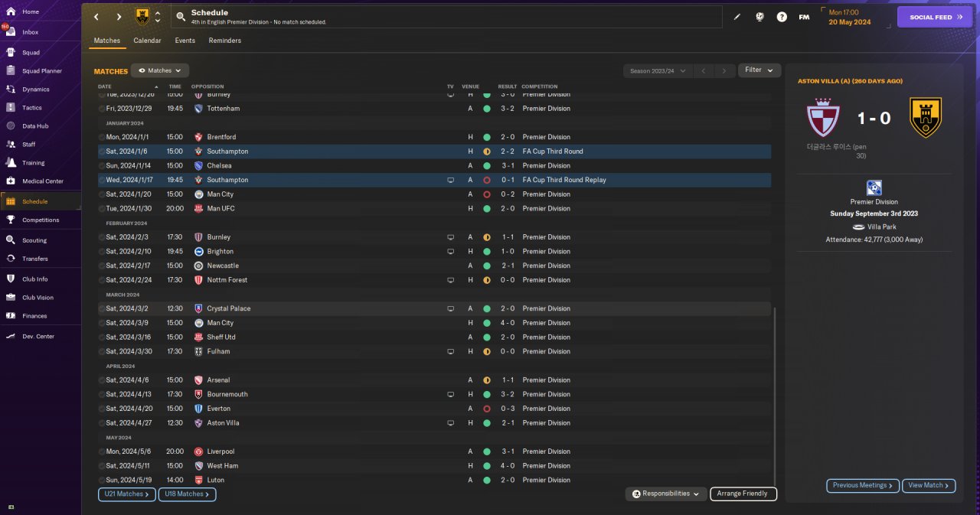980x515 pixels.
Task: Click the U18 Matches button
Action: [188, 494]
